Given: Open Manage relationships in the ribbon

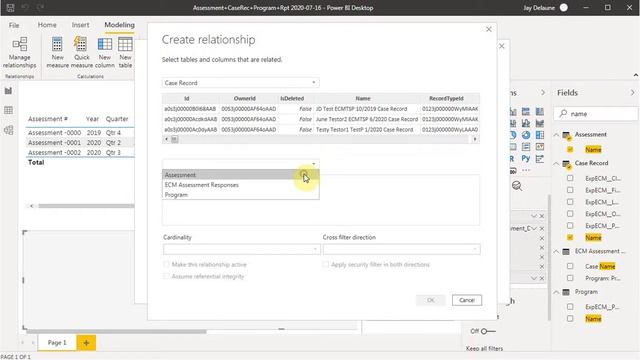Looking at the screenshot, I should point(19,52).
